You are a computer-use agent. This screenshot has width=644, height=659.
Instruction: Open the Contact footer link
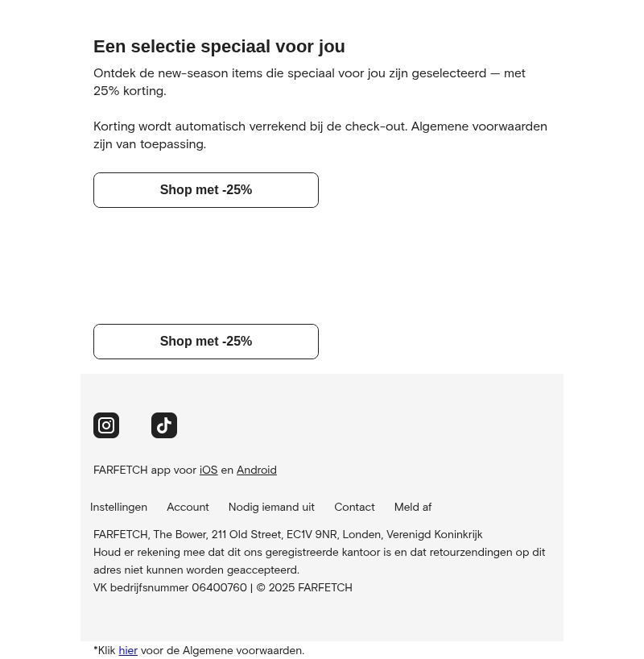click(x=354, y=507)
